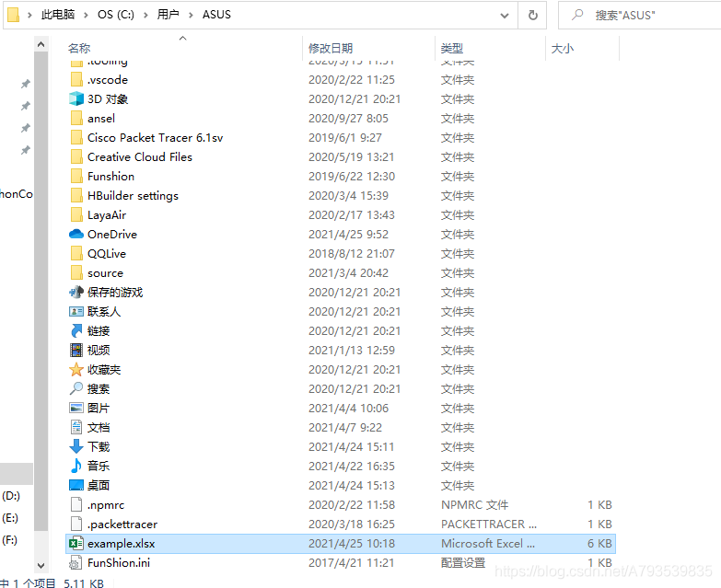Select the (F:) drive in sidebar
Screen dimensions: 721x588
(9, 540)
